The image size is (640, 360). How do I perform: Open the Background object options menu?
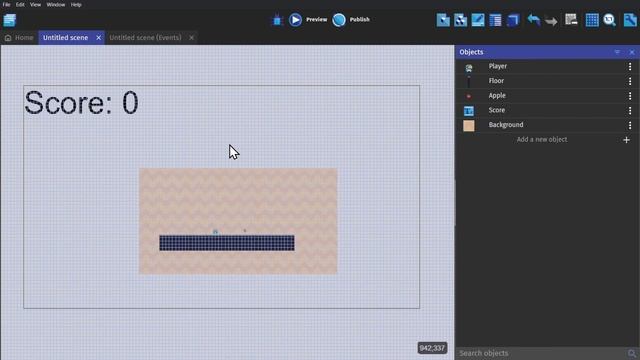630,125
